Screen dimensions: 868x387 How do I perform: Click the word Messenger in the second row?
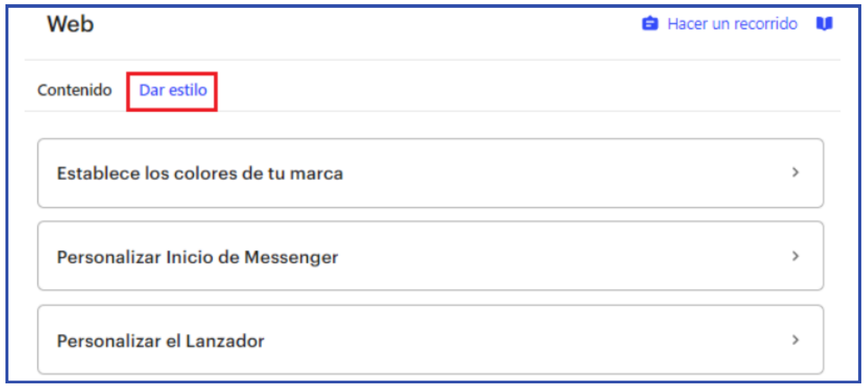291,257
